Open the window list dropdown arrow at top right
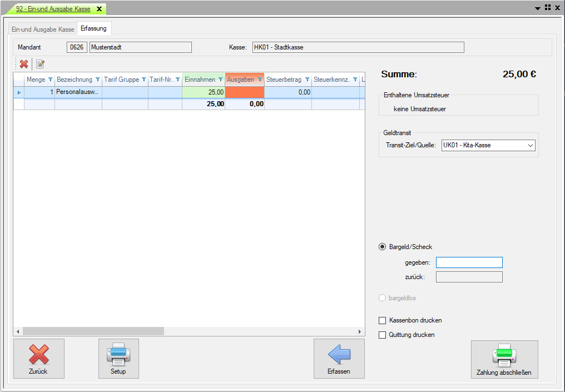The image size is (565, 392). (x=538, y=8)
